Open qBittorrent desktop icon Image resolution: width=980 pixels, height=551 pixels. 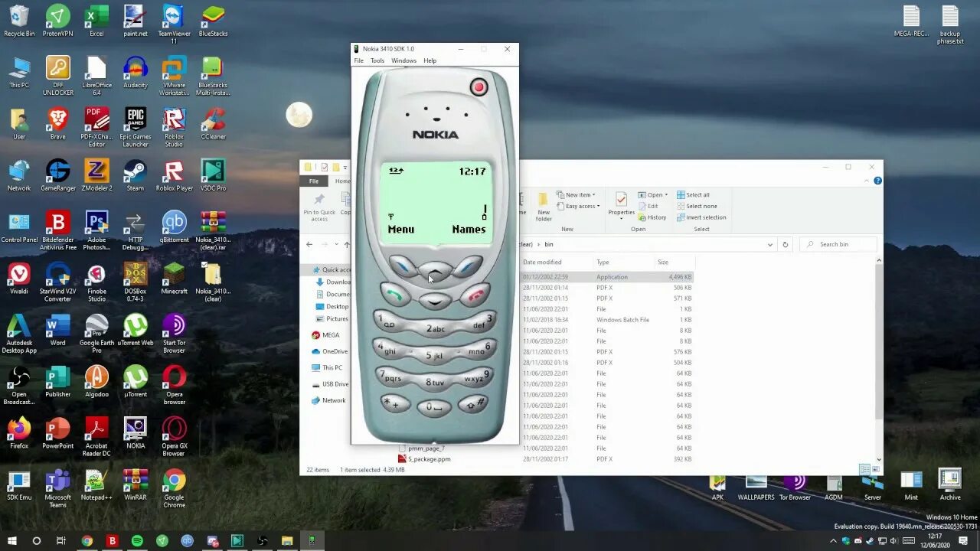point(174,227)
